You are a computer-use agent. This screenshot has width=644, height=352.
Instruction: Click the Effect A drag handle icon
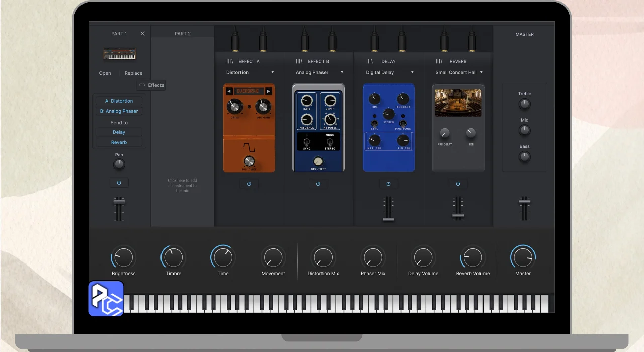(x=229, y=61)
